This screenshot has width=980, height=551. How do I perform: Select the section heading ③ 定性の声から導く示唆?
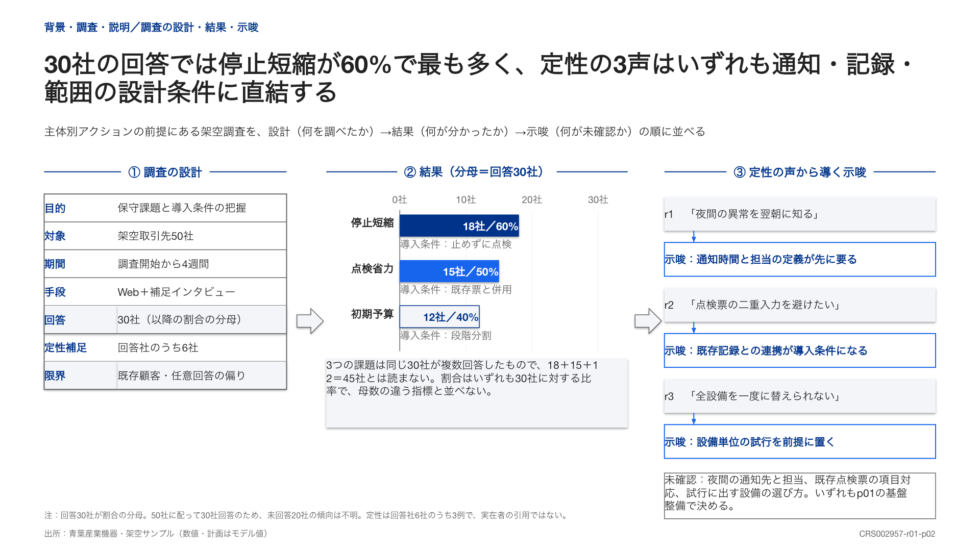click(800, 172)
